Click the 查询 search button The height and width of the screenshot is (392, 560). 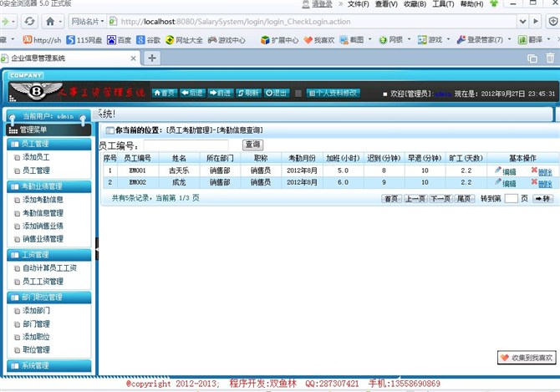click(252, 145)
